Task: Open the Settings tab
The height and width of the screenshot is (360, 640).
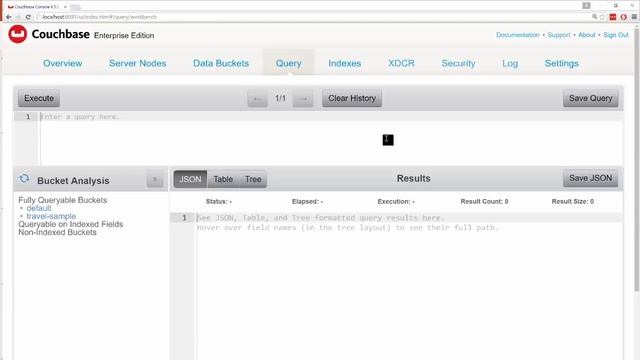Action: pyautogui.click(x=562, y=63)
